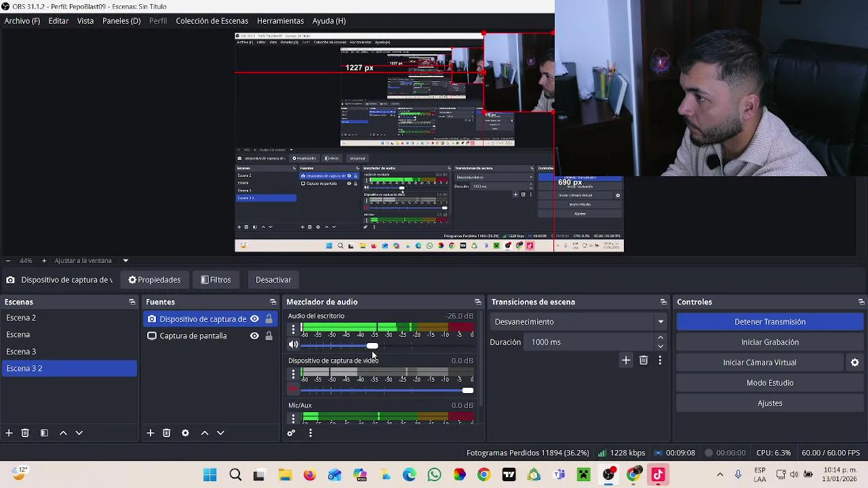Click the Duración 1000 ms field
This screenshot has width=868, height=488.
point(590,342)
